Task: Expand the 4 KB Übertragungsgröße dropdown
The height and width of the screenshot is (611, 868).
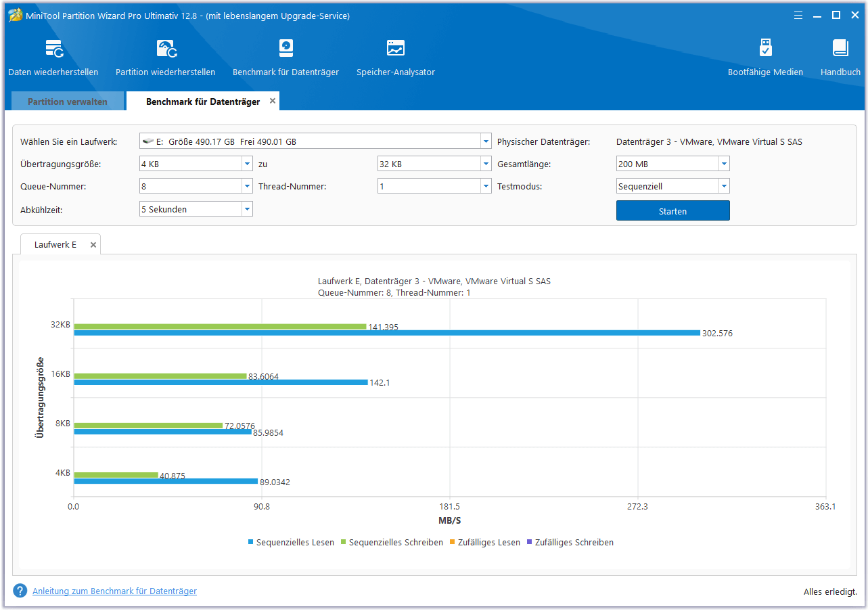Action: [247, 164]
